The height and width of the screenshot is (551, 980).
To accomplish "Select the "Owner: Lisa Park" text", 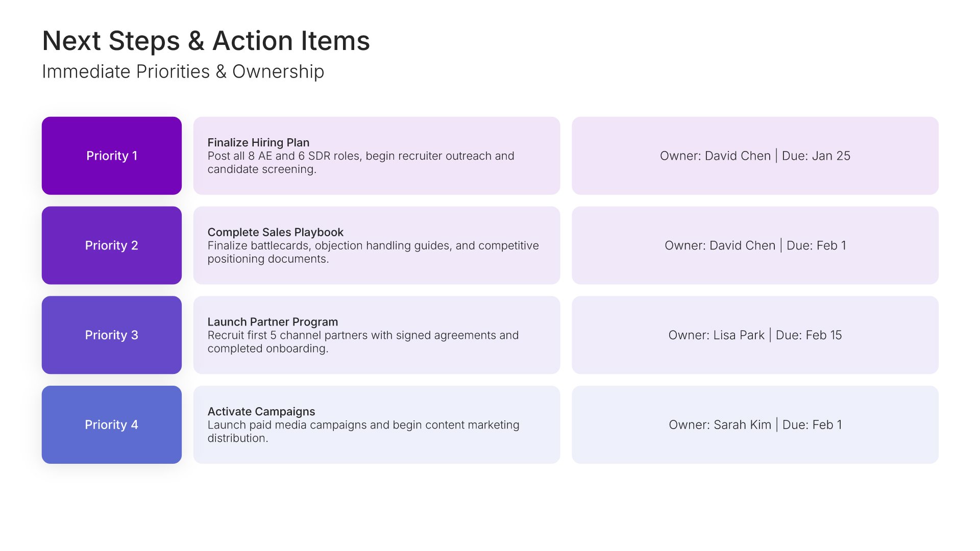I will 716,335.
